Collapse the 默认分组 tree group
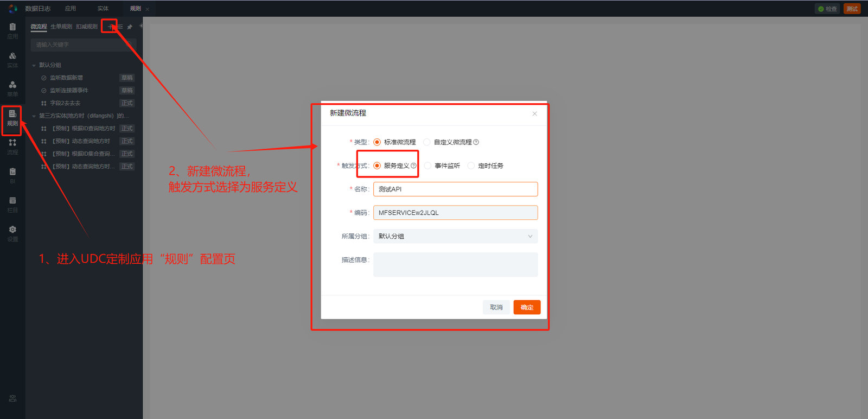This screenshot has height=419, width=868. click(34, 65)
